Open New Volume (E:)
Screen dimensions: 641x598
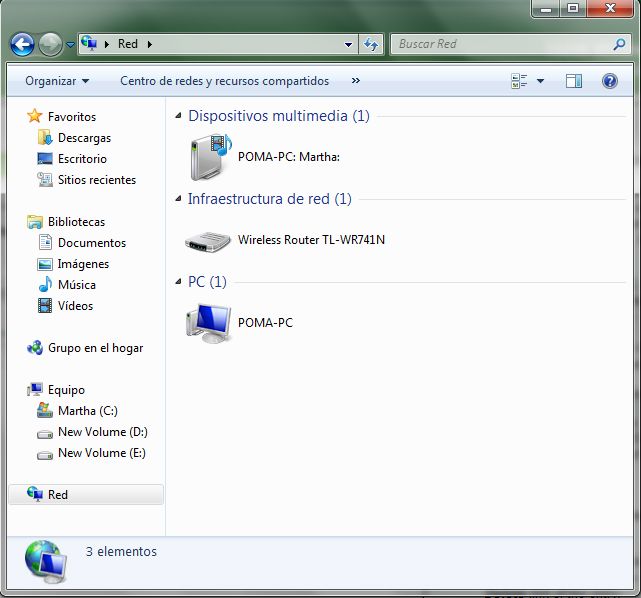tap(102, 453)
